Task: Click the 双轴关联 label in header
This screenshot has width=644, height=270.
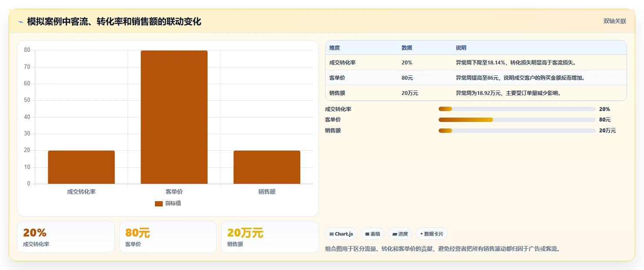Action: (614, 21)
